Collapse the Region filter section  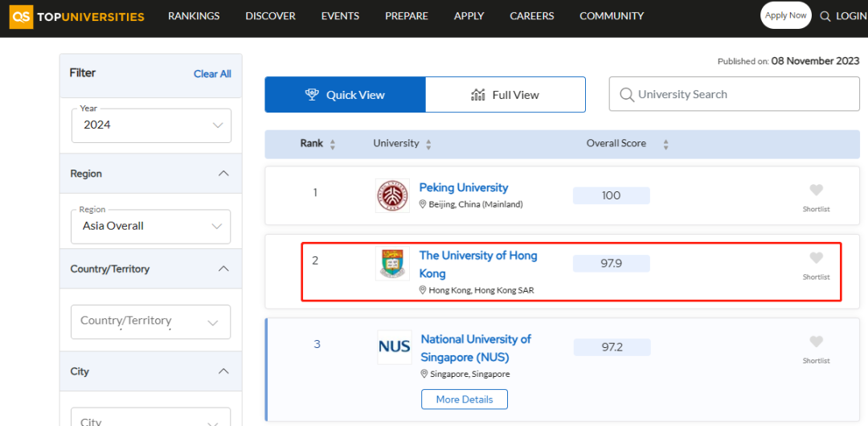point(223,174)
